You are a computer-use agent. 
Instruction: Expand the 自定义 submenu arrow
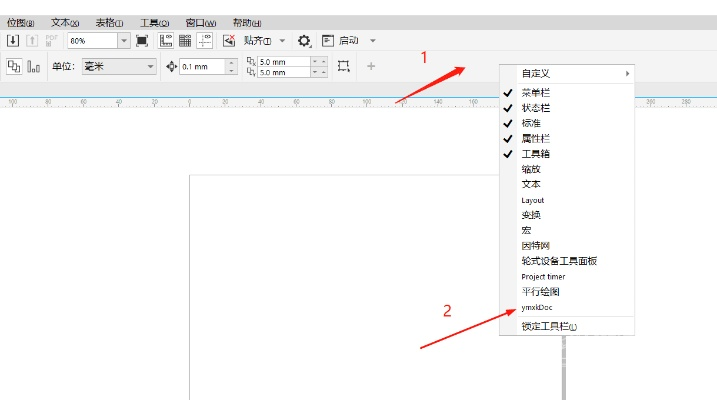(627, 73)
